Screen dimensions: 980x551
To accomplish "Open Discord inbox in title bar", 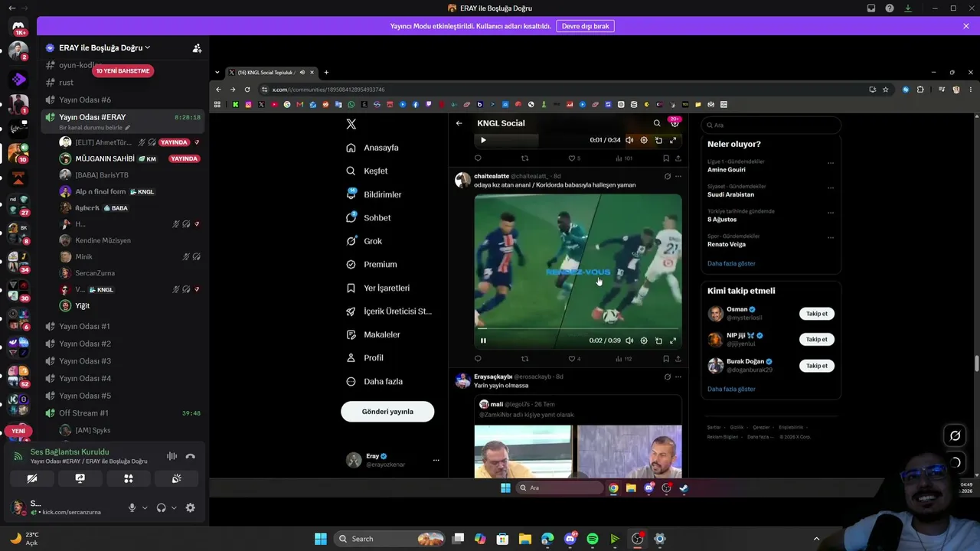I will click(871, 8).
